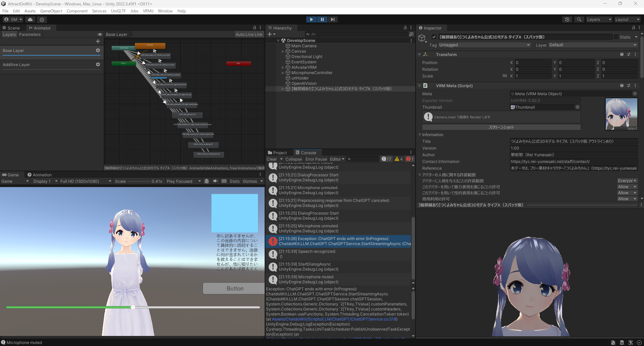The height and width of the screenshot is (346, 644).
Task: Click the plus icon to add animator layer
Action: tap(98, 41)
